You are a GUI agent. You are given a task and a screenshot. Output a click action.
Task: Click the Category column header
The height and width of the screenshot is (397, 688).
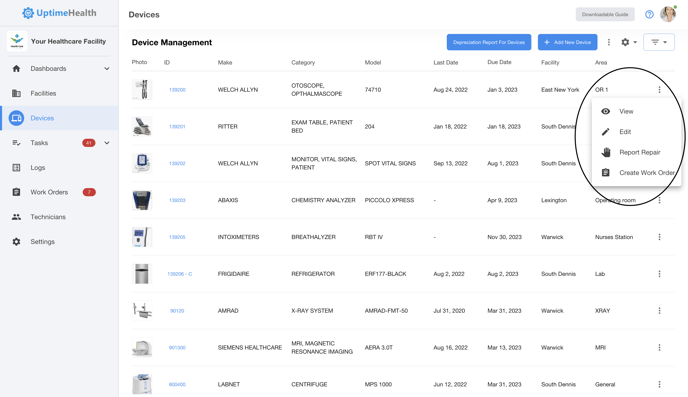pos(303,62)
